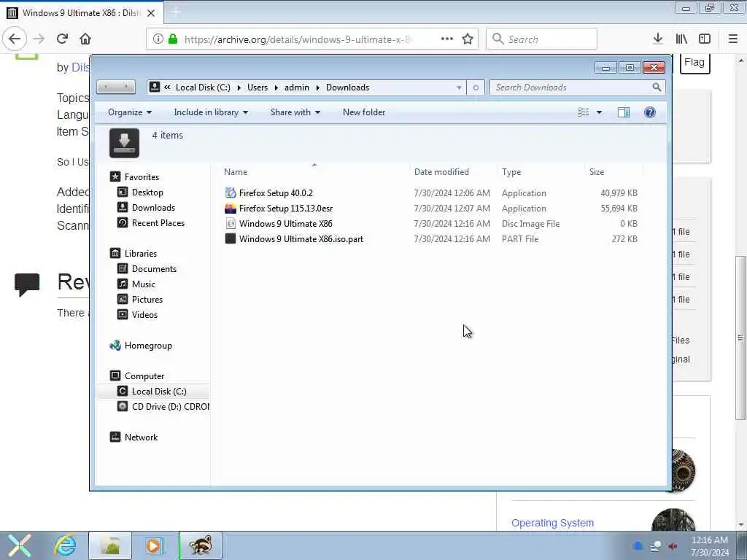The image size is (747, 560).
Task: Open the taskbar clock
Action: tap(710, 546)
